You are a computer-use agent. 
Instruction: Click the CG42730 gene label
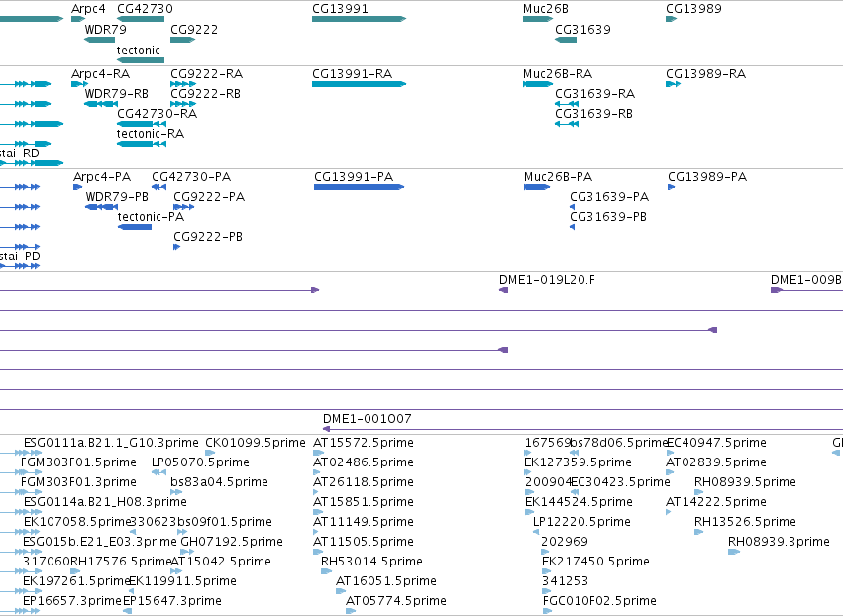145,9
